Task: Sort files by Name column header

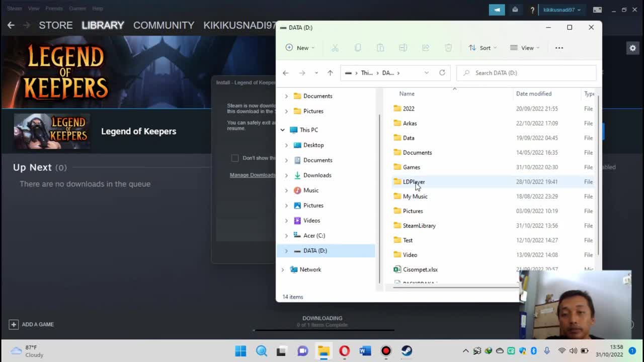Action: pyautogui.click(x=407, y=94)
